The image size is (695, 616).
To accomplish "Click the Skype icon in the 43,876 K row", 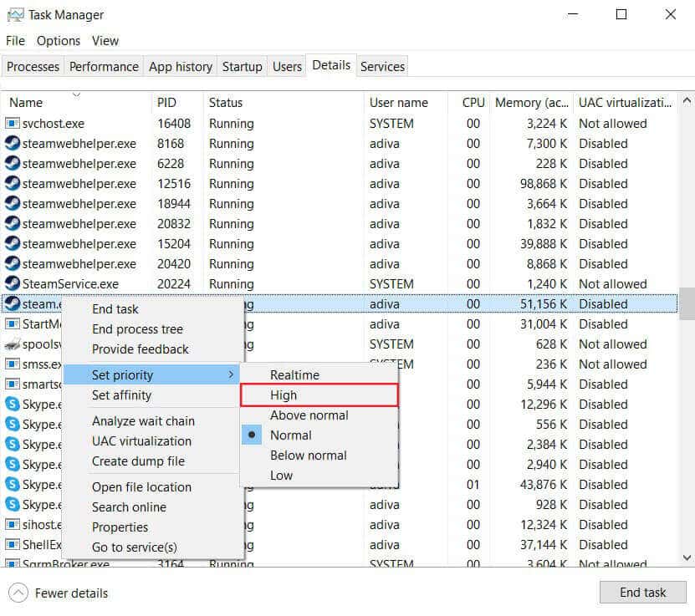I will pyautogui.click(x=13, y=484).
